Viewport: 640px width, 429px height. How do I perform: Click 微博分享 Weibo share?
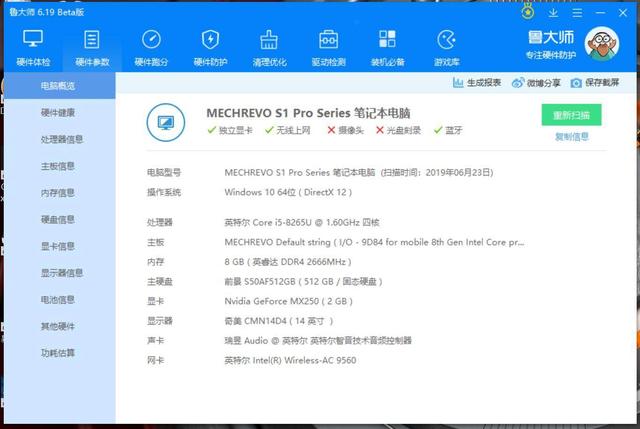point(536,83)
